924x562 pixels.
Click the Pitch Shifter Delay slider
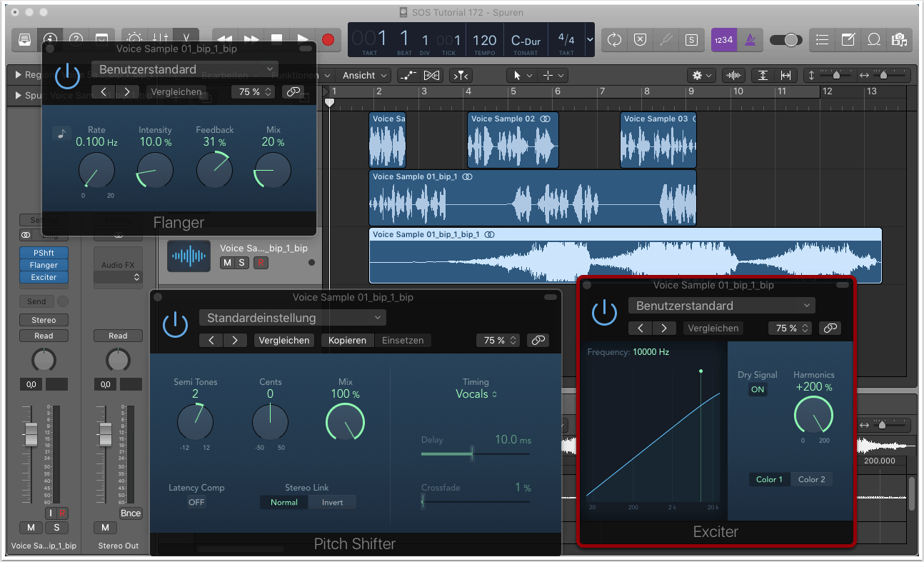click(x=472, y=453)
